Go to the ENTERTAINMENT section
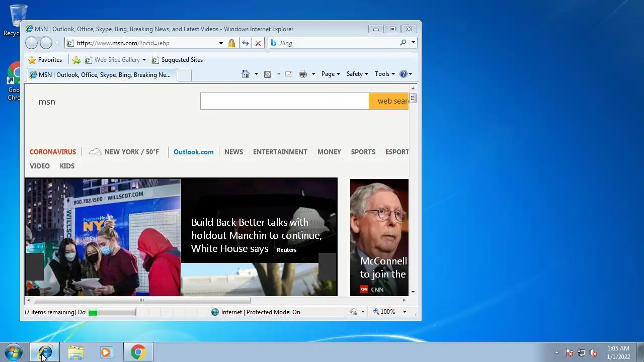 tap(280, 152)
